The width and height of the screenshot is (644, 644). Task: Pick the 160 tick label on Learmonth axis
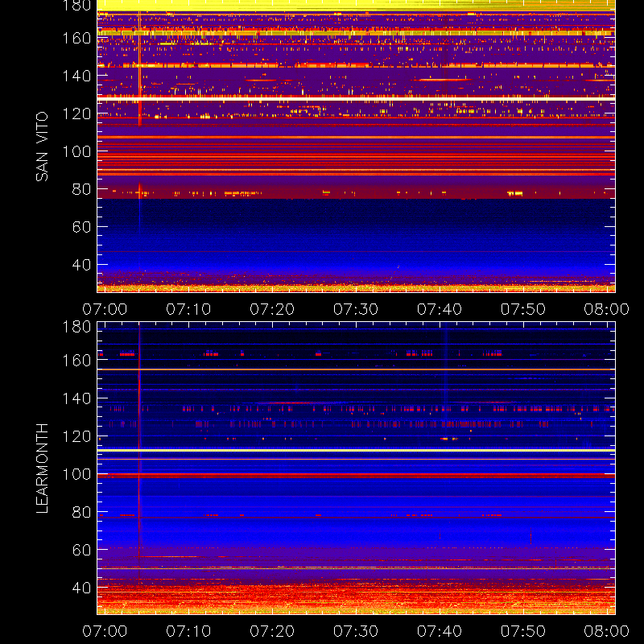76,361
